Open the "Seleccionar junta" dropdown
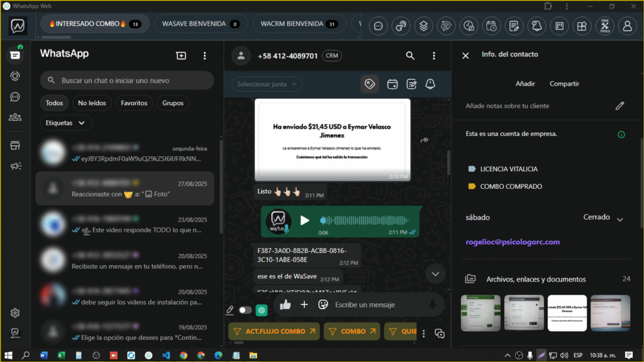644x362 pixels. pyautogui.click(x=267, y=84)
